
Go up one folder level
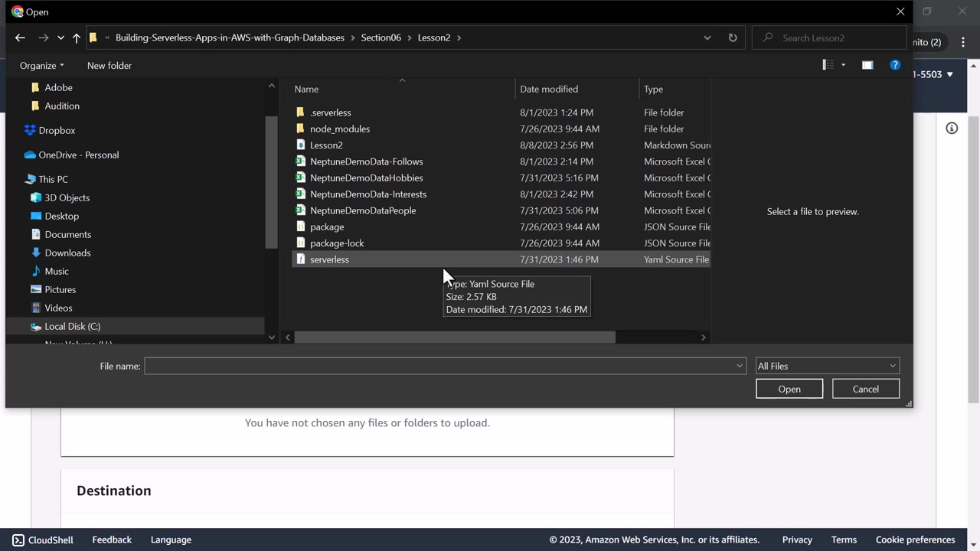coord(77,37)
